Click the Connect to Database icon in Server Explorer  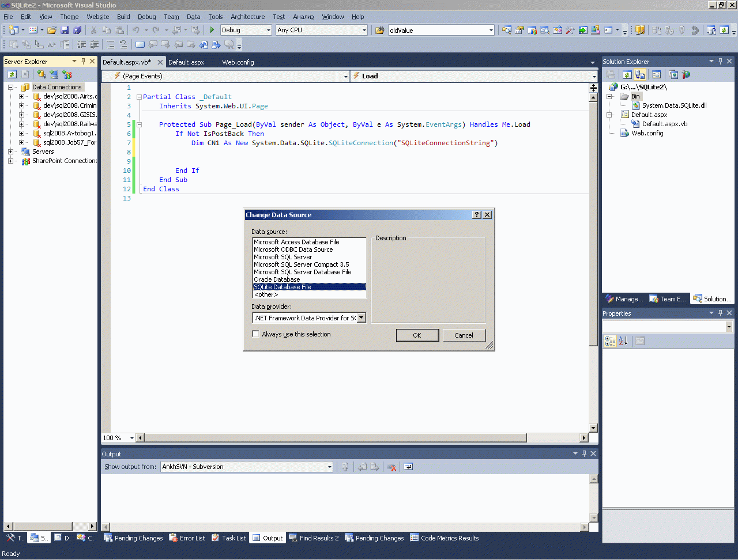click(x=41, y=74)
